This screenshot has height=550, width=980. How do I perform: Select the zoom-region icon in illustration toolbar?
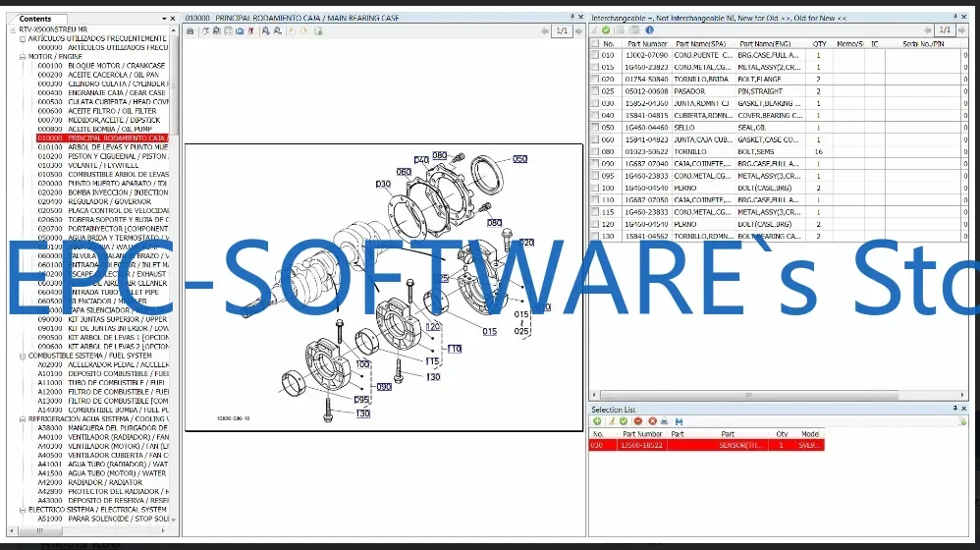tap(216, 31)
